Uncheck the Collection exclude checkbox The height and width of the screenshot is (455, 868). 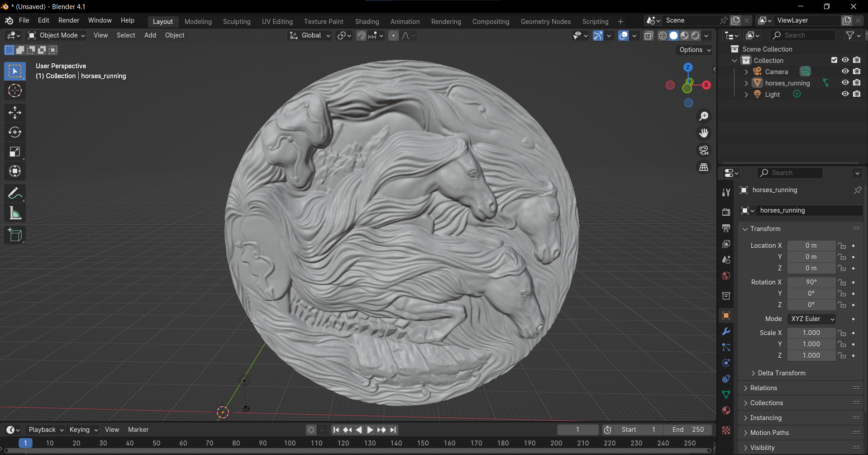point(834,60)
